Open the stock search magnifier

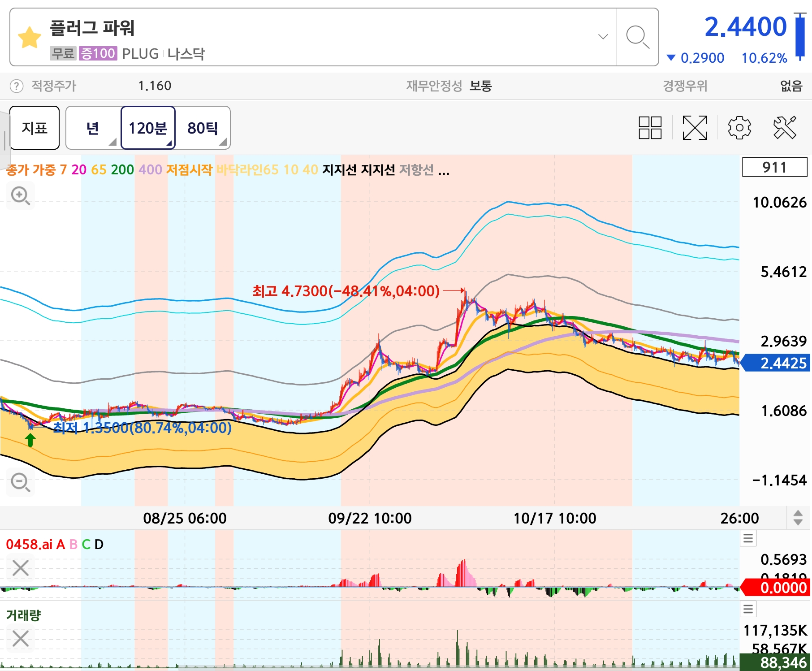tap(638, 37)
